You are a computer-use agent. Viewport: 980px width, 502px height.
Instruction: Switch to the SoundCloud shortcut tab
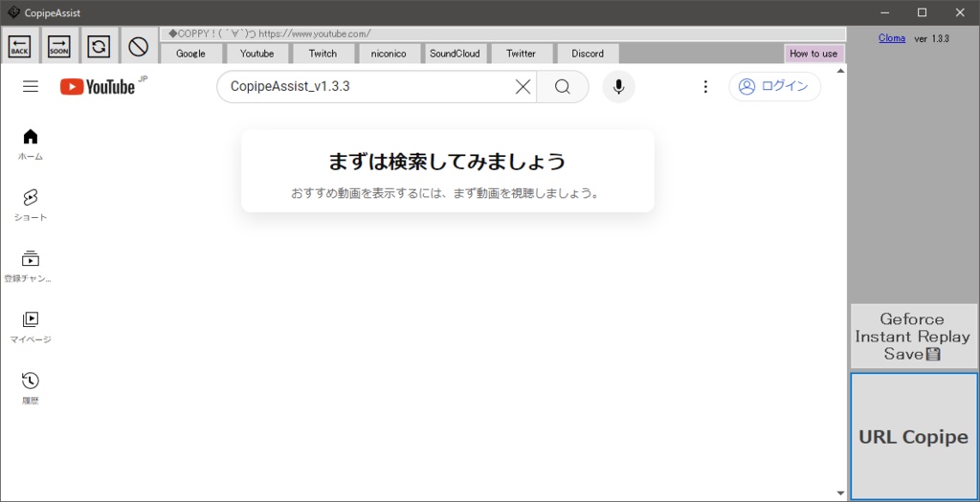455,54
